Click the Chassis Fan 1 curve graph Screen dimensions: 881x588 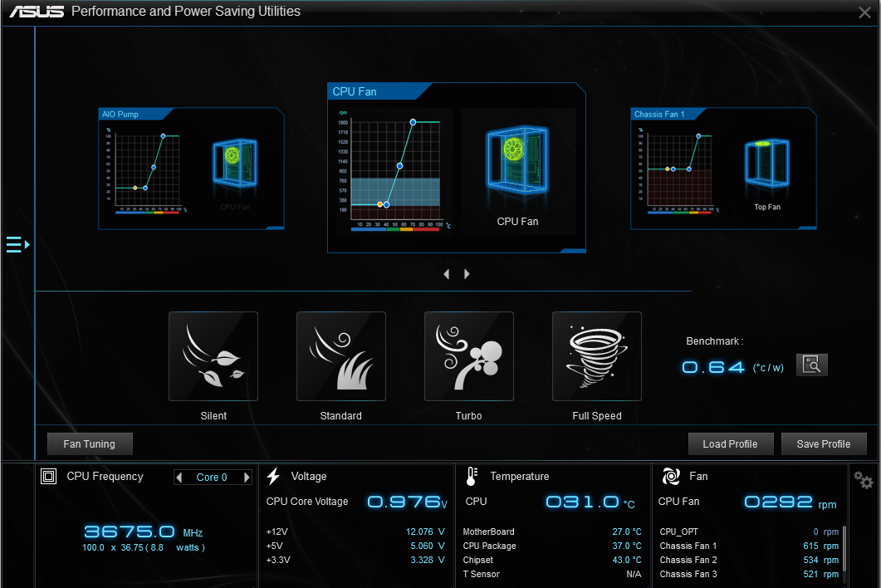pos(679,170)
